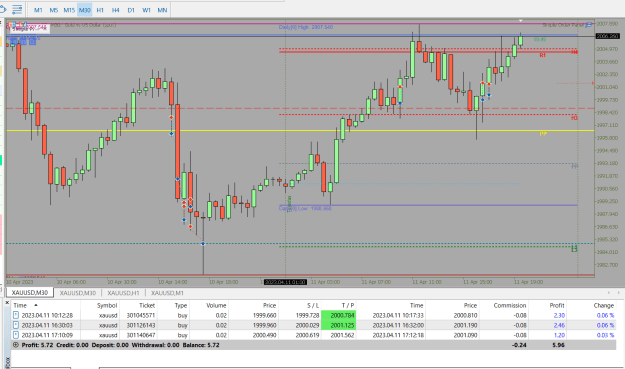This screenshot has height=369, width=625.
Task: Open the chart settings list icon
Action: tap(17, 9)
